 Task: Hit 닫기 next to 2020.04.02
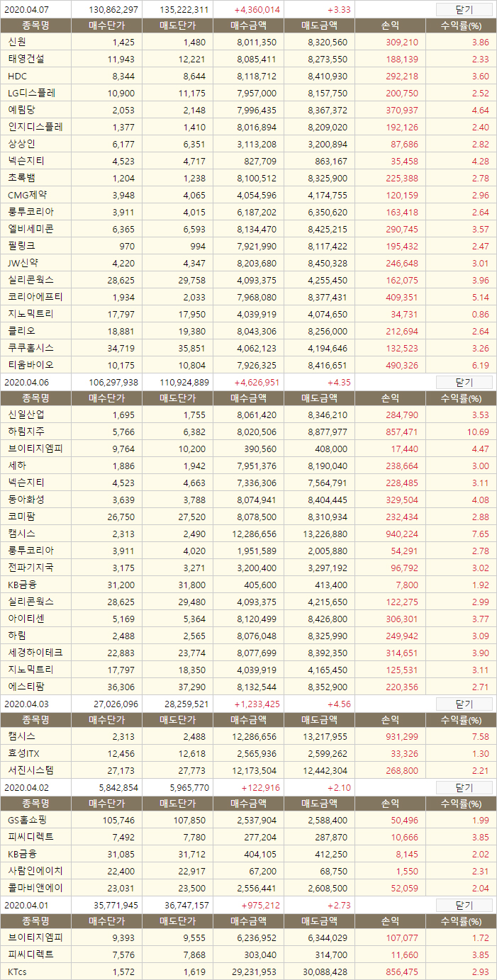[464, 787]
